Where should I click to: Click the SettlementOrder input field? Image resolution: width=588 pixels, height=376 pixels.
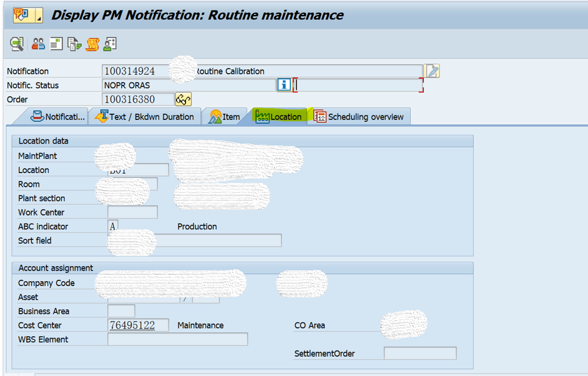(x=420, y=354)
